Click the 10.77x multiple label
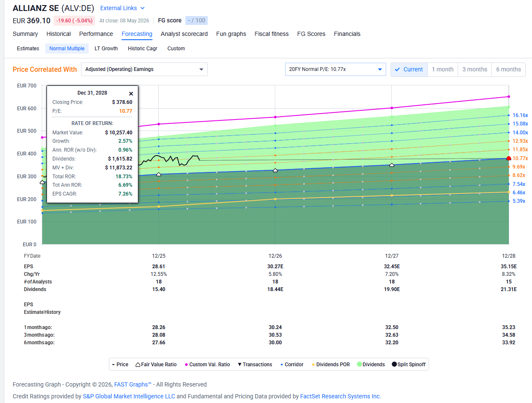The width and height of the screenshot is (532, 403). [x=520, y=158]
